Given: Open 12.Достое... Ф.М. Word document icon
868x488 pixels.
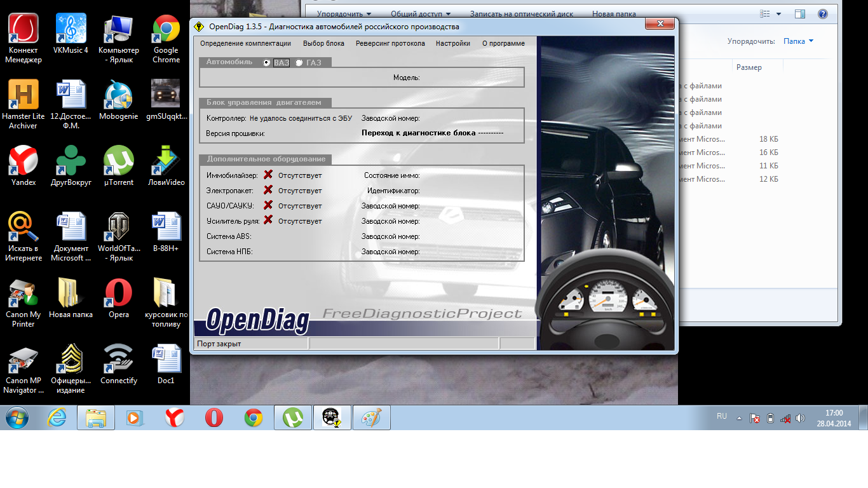Looking at the screenshot, I should tap(71, 105).
